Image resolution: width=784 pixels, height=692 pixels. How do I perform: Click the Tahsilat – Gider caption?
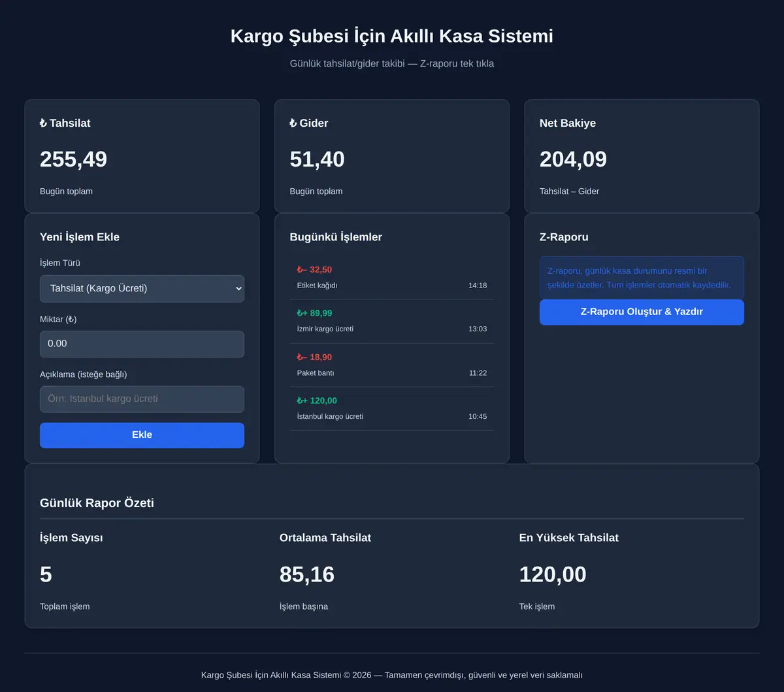coord(569,191)
